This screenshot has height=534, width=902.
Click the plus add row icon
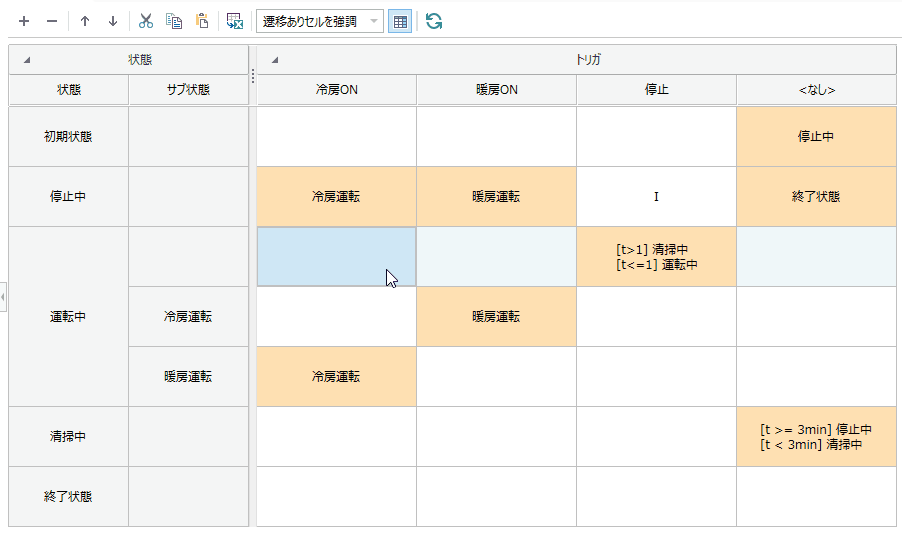[24, 21]
